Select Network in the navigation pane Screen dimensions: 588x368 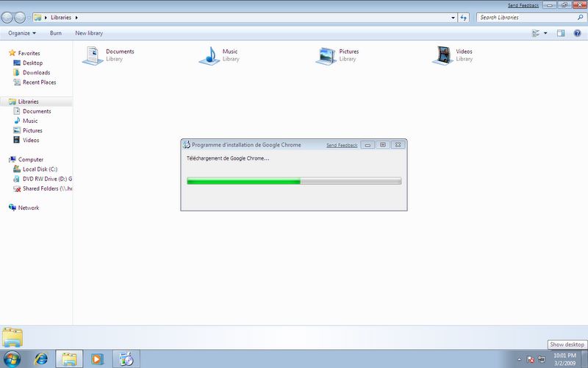coord(29,208)
